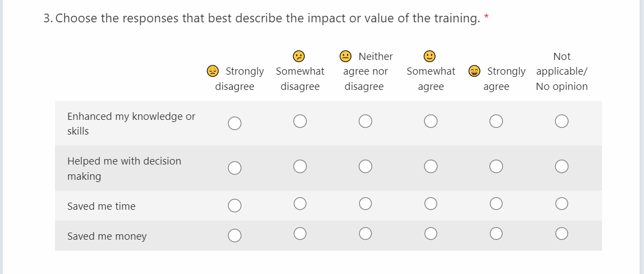Select Neither agree nor disagree for Saved time
The width and height of the screenshot is (644, 274).
click(x=365, y=204)
